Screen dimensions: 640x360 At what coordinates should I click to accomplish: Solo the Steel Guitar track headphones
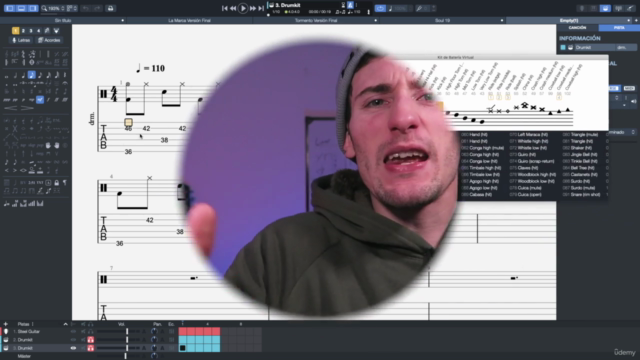tap(91, 331)
